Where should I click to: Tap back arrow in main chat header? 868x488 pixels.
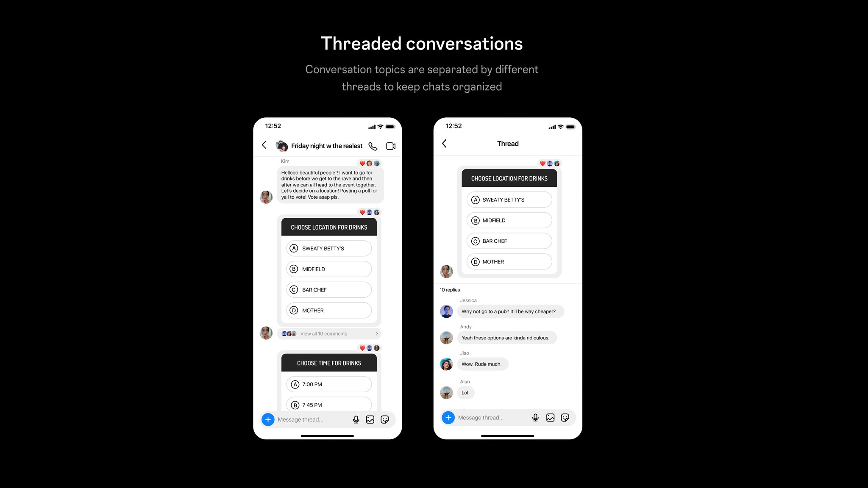tap(265, 145)
